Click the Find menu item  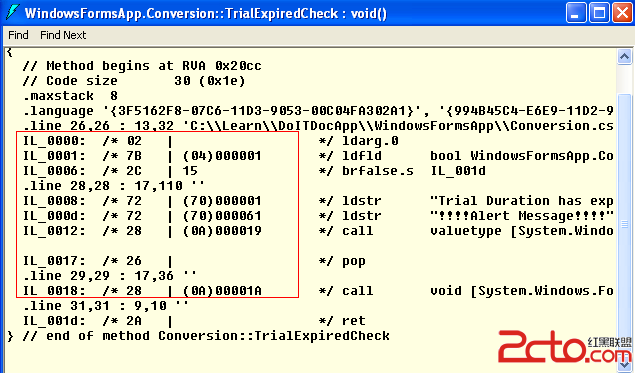[18, 35]
